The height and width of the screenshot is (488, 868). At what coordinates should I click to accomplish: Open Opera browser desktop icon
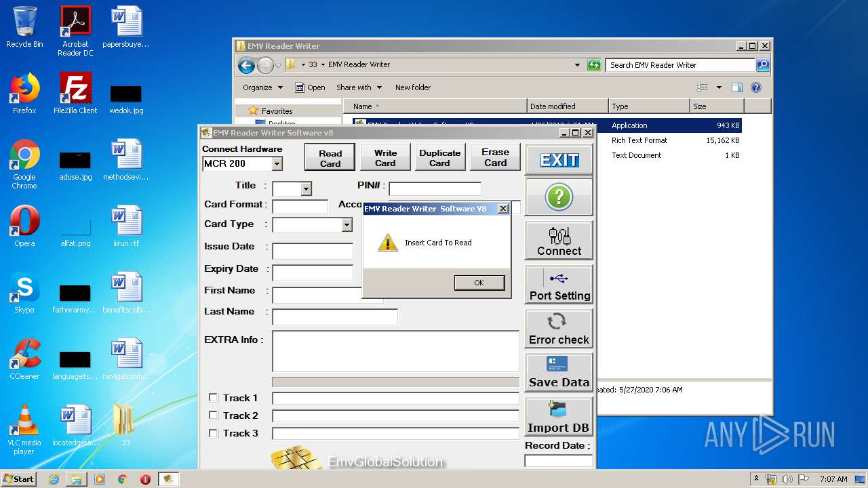24,226
